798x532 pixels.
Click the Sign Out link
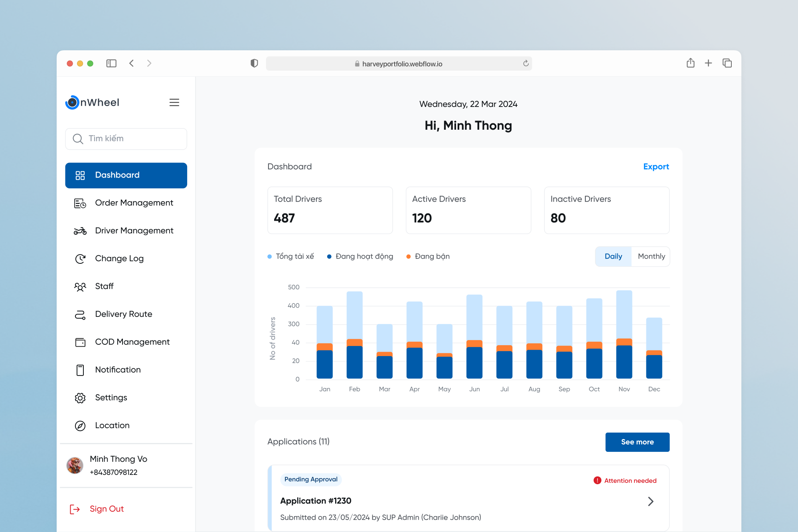pyautogui.click(x=107, y=509)
